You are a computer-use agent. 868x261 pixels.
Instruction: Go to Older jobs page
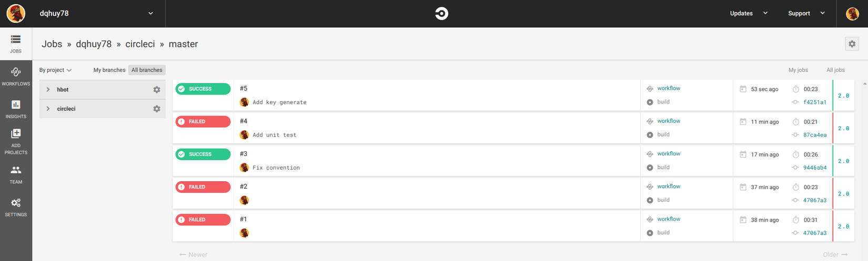coord(835,255)
